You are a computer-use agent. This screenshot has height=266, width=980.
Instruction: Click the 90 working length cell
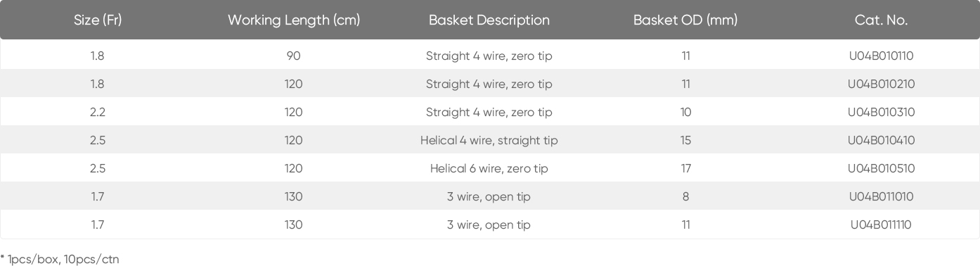(294, 56)
